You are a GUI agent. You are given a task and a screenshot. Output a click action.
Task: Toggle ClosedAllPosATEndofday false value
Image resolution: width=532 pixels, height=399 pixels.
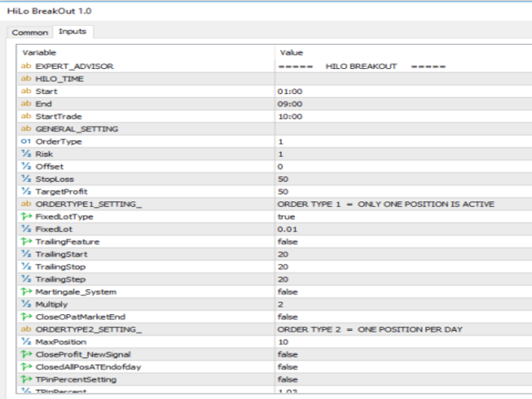coord(288,367)
